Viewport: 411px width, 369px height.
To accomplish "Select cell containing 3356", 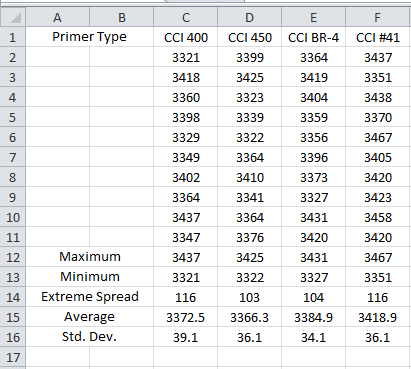I will click(314, 137).
